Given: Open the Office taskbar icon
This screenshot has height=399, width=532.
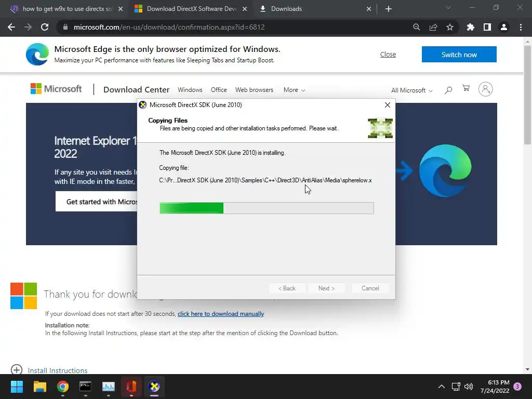Looking at the screenshot, I should pos(131,387).
